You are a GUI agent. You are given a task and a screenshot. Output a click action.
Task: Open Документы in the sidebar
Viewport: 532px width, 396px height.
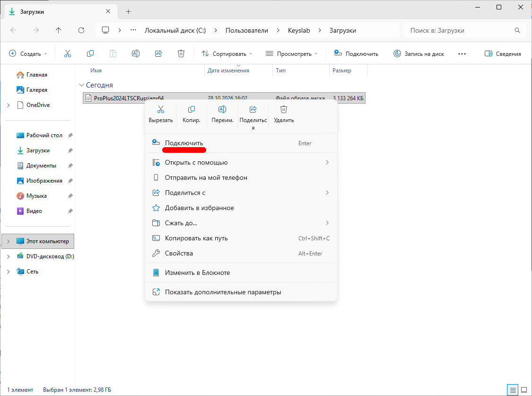point(41,166)
